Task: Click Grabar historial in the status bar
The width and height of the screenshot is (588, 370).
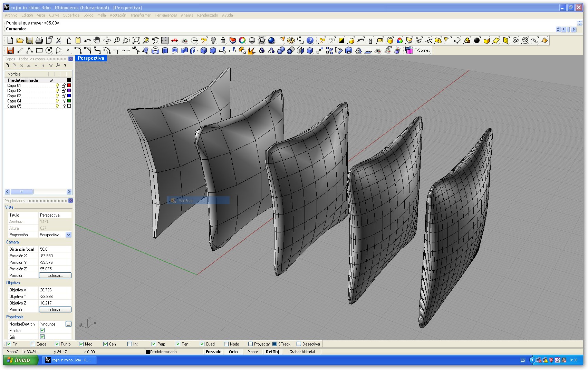Action: [x=302, y=352]
